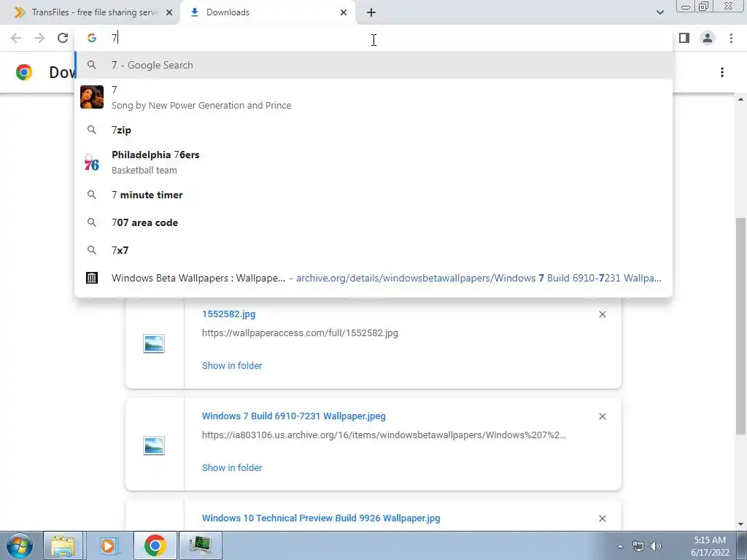
Task: Click the browser forward arrow
Action: point(39,38)
